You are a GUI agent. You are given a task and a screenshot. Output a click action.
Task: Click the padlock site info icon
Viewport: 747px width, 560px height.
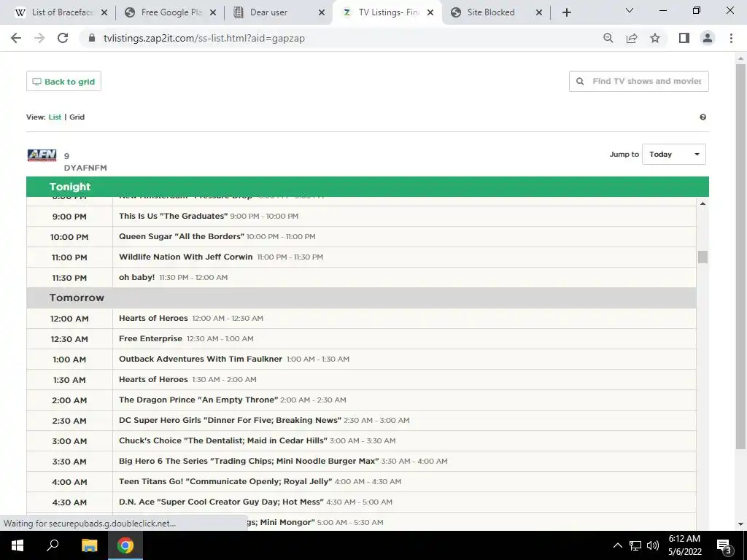91,38
